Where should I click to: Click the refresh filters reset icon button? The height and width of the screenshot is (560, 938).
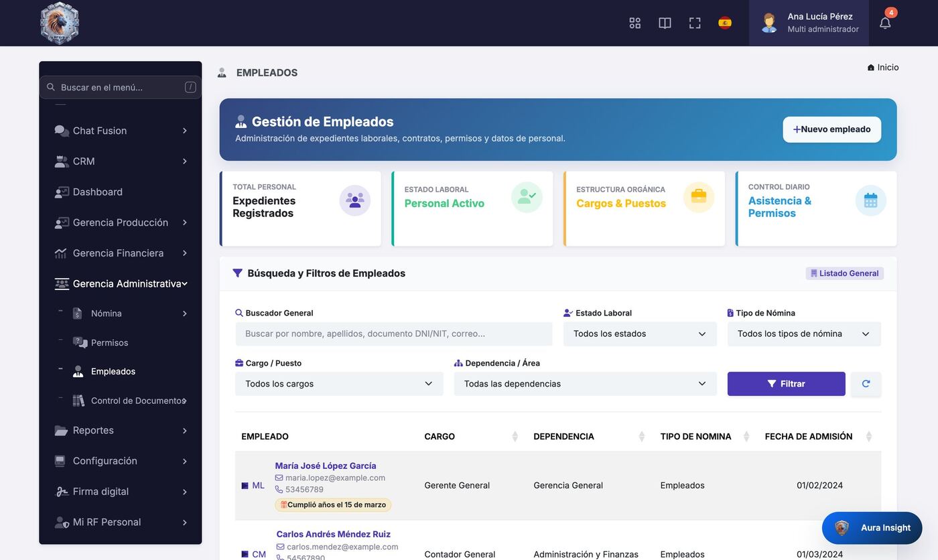tap(866, 384)
